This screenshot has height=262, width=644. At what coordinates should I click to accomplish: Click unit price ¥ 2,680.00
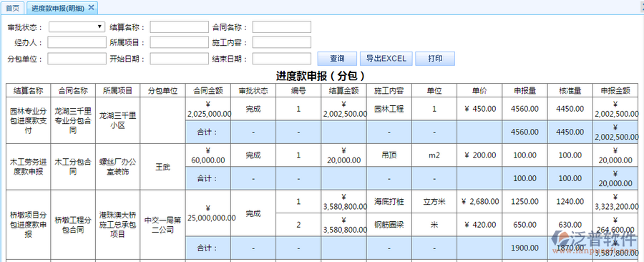pos(479,202)
